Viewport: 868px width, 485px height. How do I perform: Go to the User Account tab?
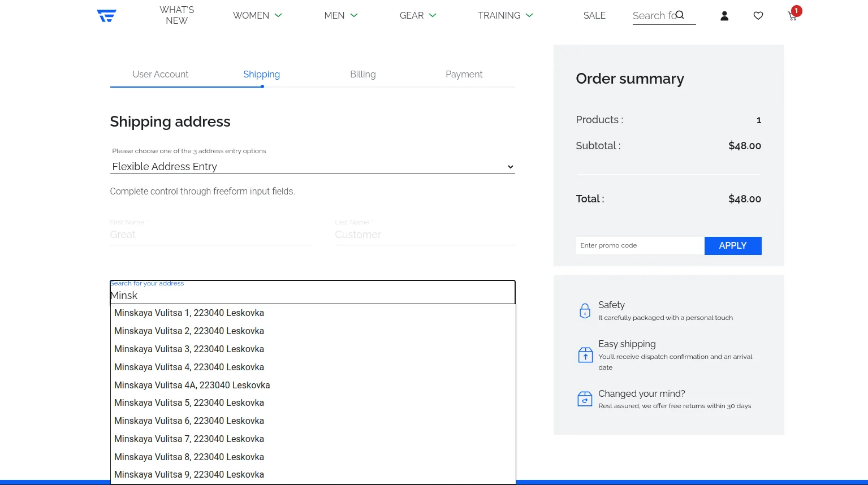coord(161,74)
